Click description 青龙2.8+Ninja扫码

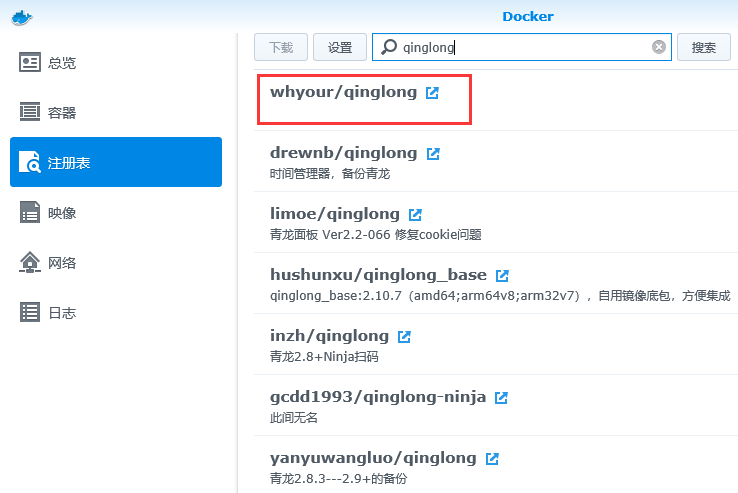(324, 356)
